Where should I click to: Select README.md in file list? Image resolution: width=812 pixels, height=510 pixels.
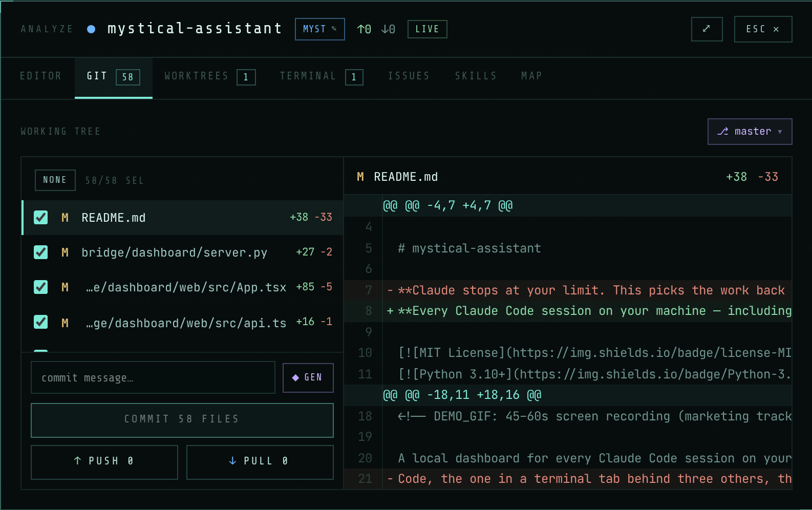click(182, 218)
